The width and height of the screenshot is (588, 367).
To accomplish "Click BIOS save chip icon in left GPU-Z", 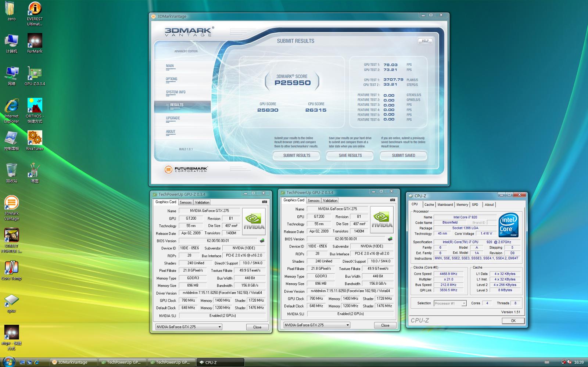I will click(262, 241).
